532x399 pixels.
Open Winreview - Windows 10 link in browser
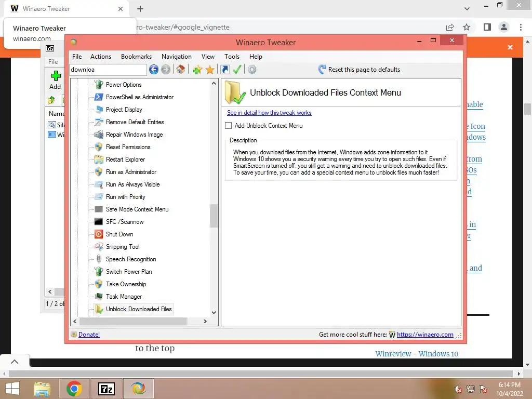417,353
